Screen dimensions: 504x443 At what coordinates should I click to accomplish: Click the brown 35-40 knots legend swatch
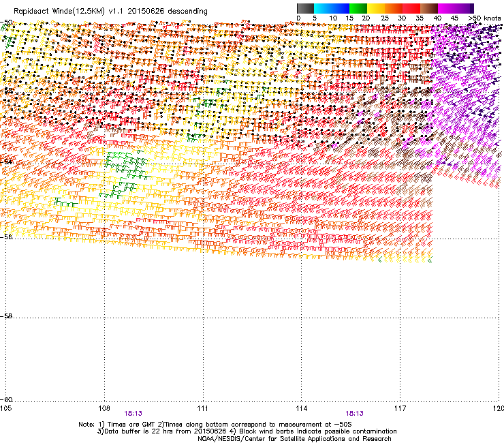429,8
